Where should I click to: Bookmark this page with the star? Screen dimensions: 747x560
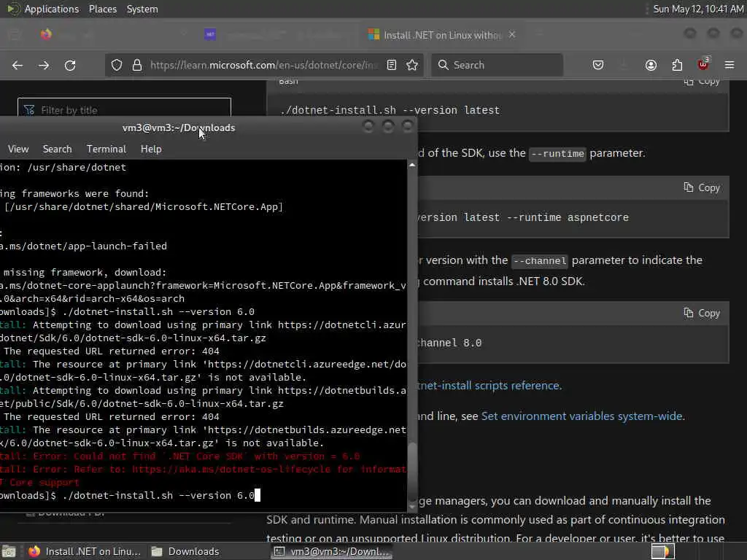tap(413, 65)
